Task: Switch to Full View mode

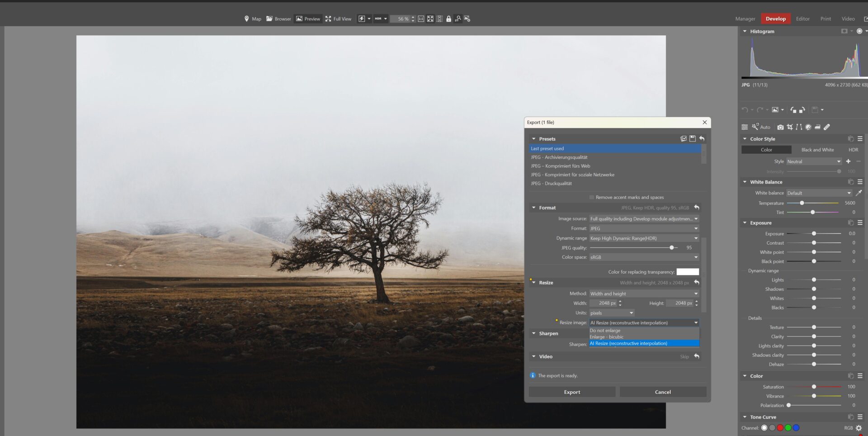Action: 338,19
